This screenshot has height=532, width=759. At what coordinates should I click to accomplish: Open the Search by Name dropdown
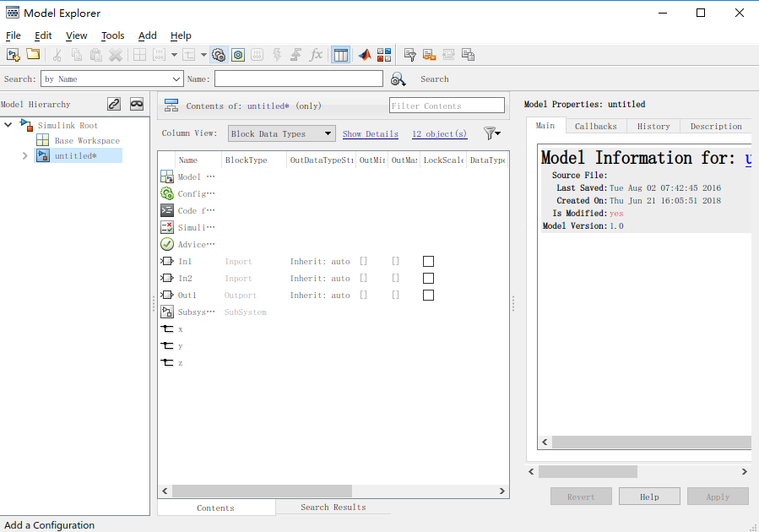point(112,79)
